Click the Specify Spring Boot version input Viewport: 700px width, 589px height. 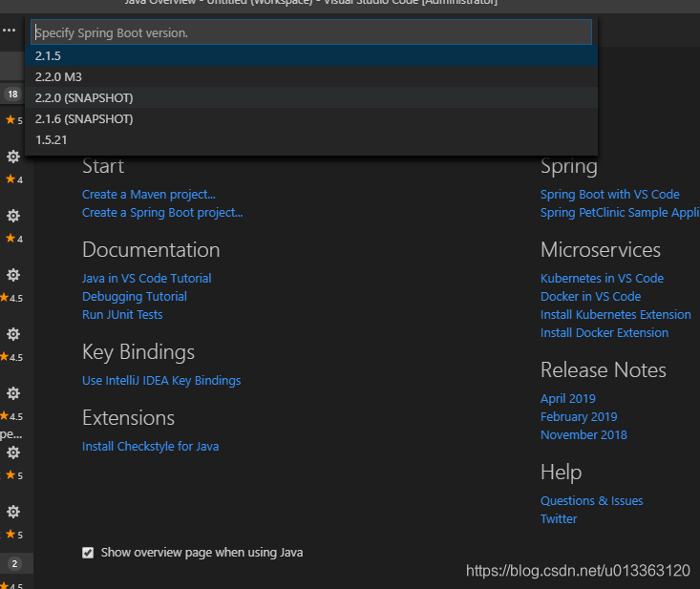point(311,32)
